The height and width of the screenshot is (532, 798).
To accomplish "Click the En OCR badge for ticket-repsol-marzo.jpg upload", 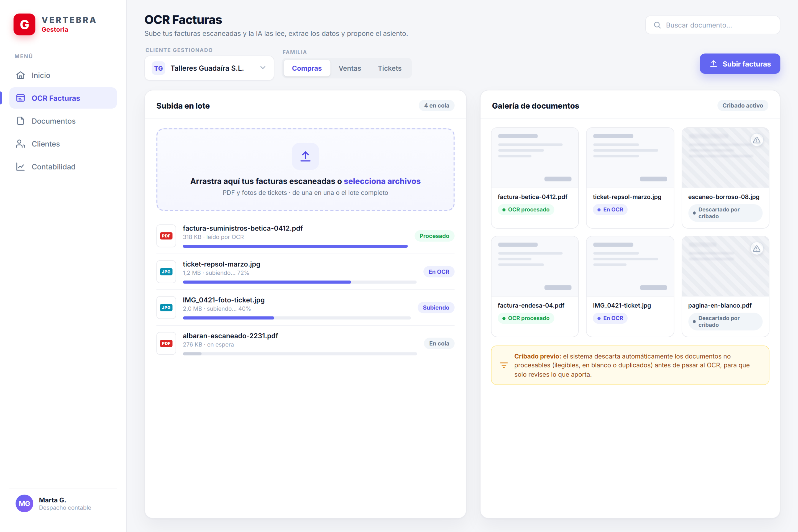I will (x=439, y=272).
